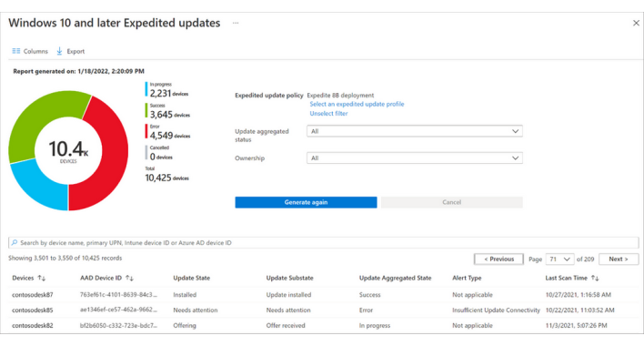This screenshot has height=346, width=644.
Task: Select Success 3,645 devices legend
Action: click(x=167, y=111)
